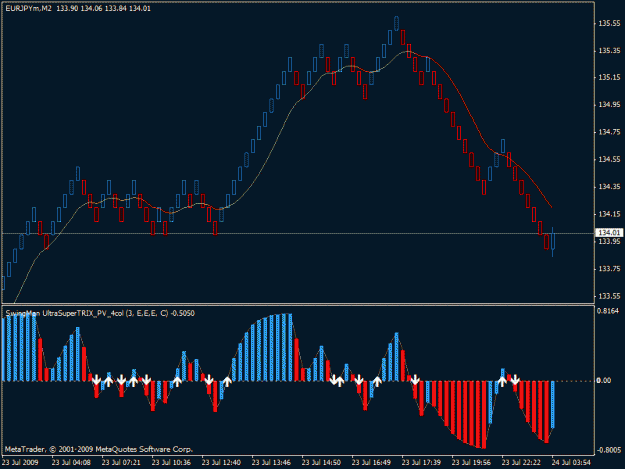Click the highlighted 134.01 current price tag

[609, 233]
